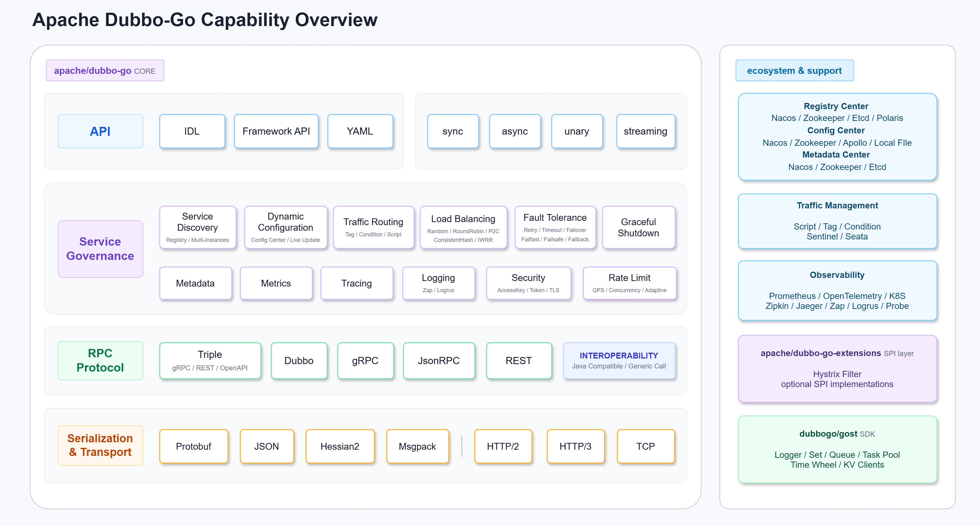Click the Graceful Shutdown box
Screen dimensions: 980x526
click(639, 227)
